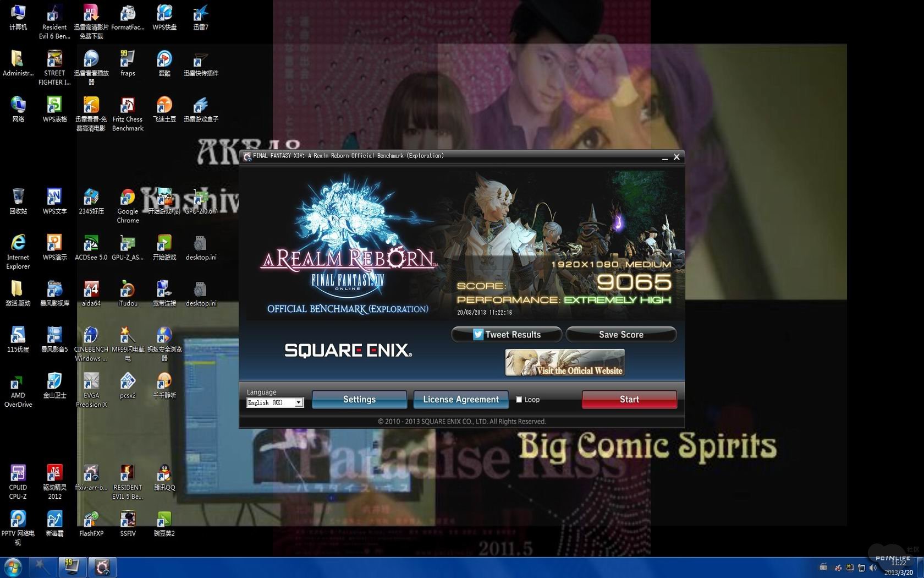Open the fraps desktop icon
This screenshot has width=924, height=578.
click(x=128, y=62)
